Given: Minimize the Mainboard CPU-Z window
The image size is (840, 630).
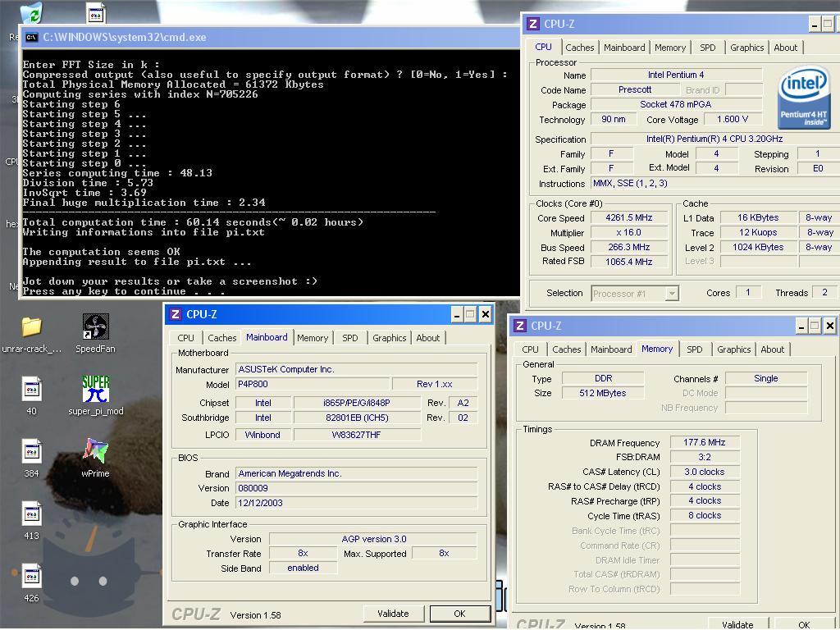Looking at the screenshot, I should pos(456,314).
